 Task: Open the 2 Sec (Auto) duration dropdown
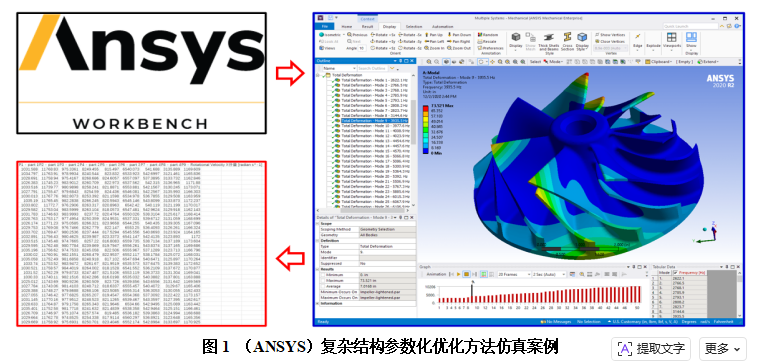point(549,274)
